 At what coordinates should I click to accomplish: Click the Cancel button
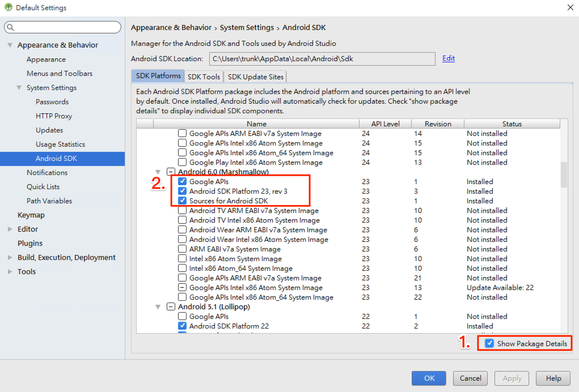click(470, 378)
